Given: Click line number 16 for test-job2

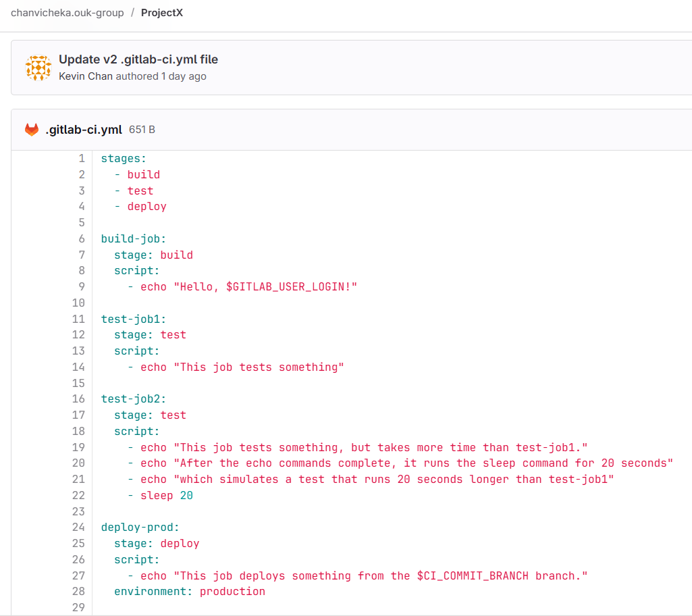Looking at the screenshot, I should click(x=78, y=399).
